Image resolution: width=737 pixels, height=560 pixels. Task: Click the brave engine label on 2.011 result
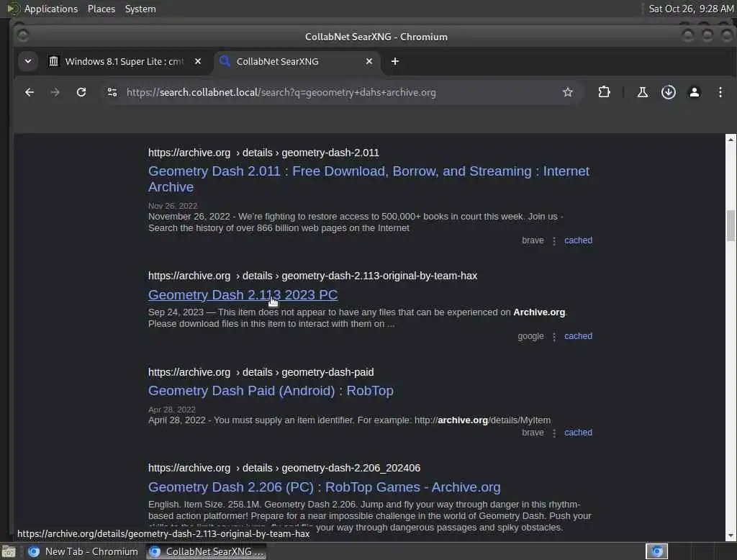point(533,240)
